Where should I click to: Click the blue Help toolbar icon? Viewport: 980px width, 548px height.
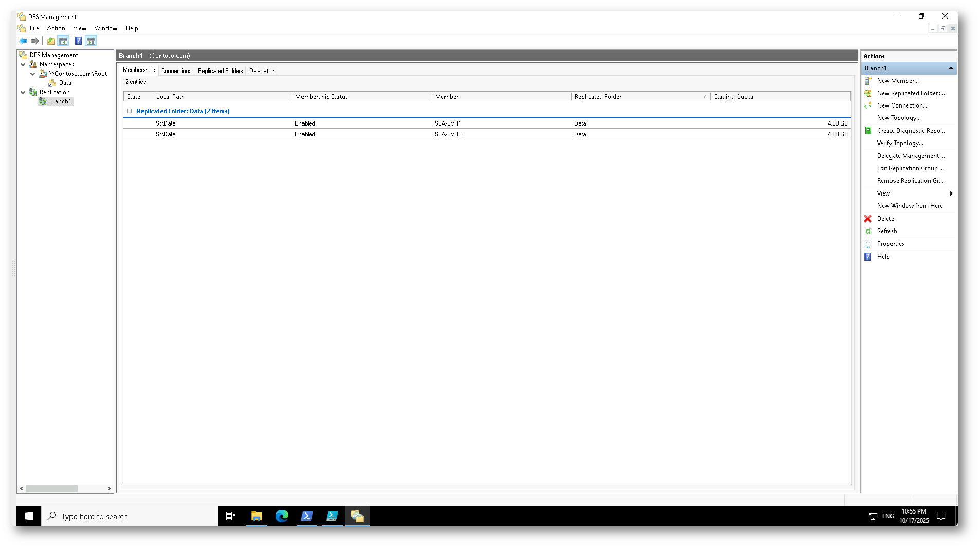pyautogui.click(x=78, y=41)
